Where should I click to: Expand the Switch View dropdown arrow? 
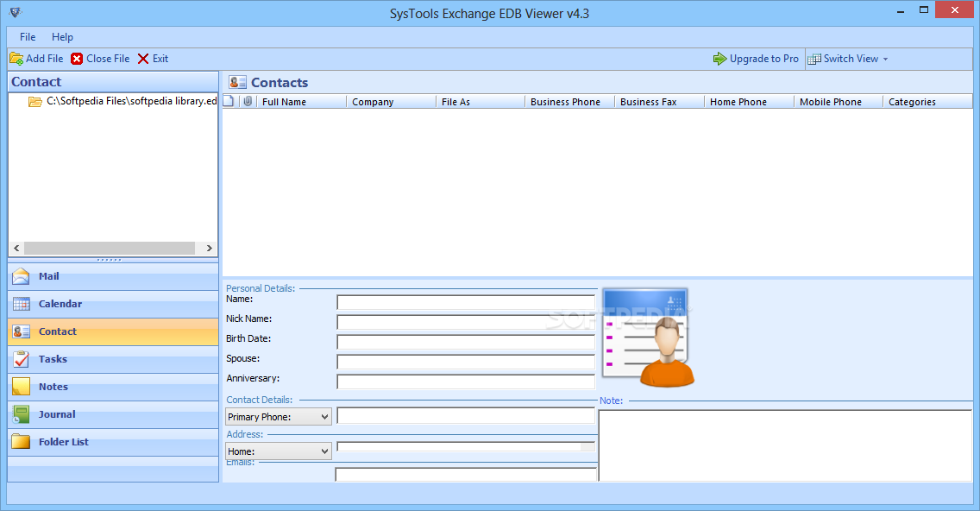pos(885,59)
